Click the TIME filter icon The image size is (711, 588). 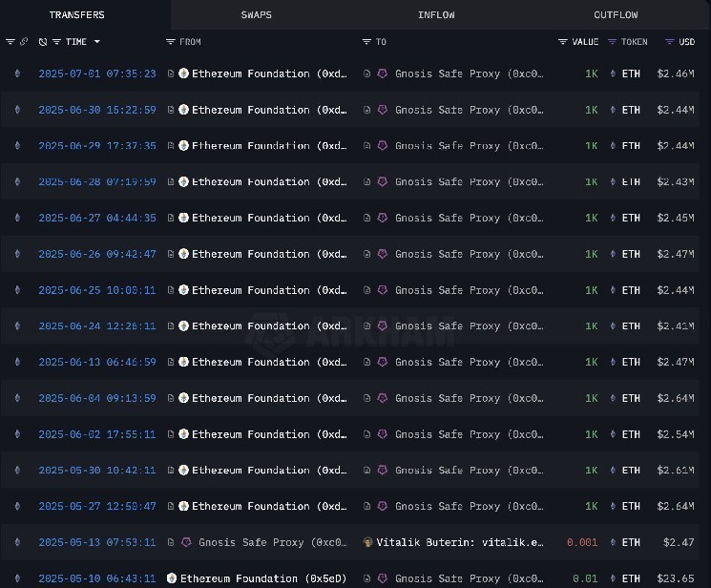(56, 42)
